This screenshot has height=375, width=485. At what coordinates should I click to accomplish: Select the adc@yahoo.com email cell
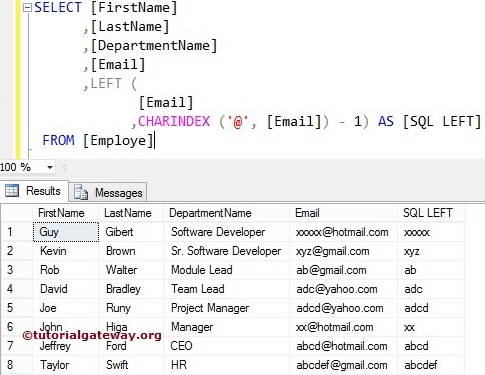pyautogui.click(x=344, y=289)
